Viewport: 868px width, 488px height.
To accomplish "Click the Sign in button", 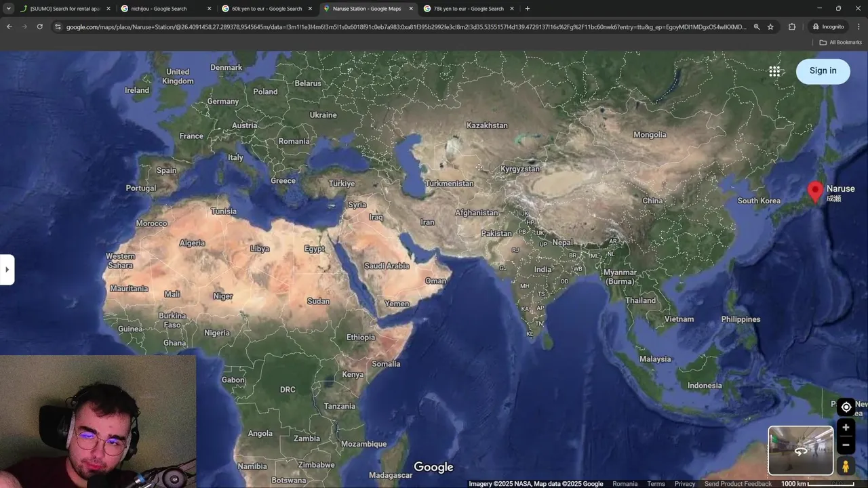I will click(823, 71).
